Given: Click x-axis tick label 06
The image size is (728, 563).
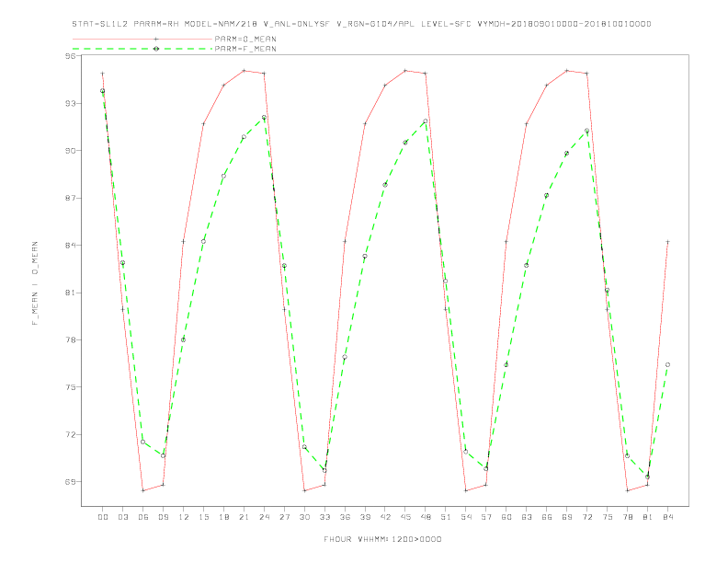Looking at the screenshot, I should coord(143,517).
